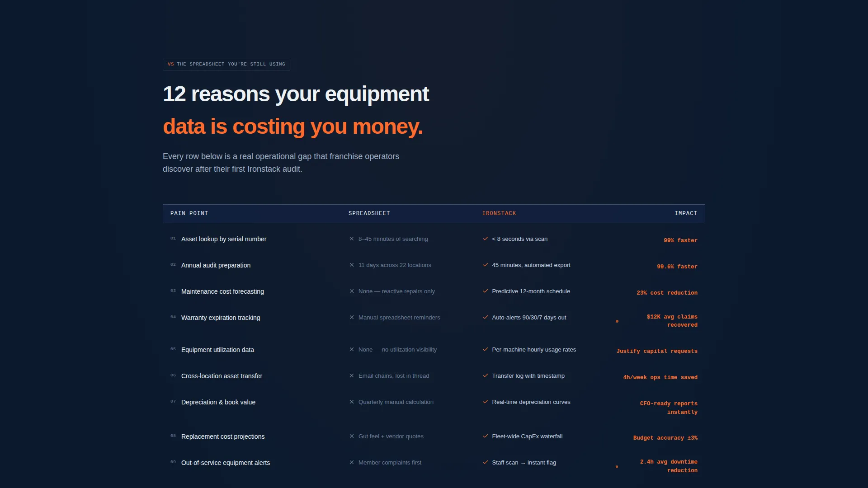Click the X icon beside '8–45 minutes of searching'
The image size is (868, 488).
click(352, 239)
